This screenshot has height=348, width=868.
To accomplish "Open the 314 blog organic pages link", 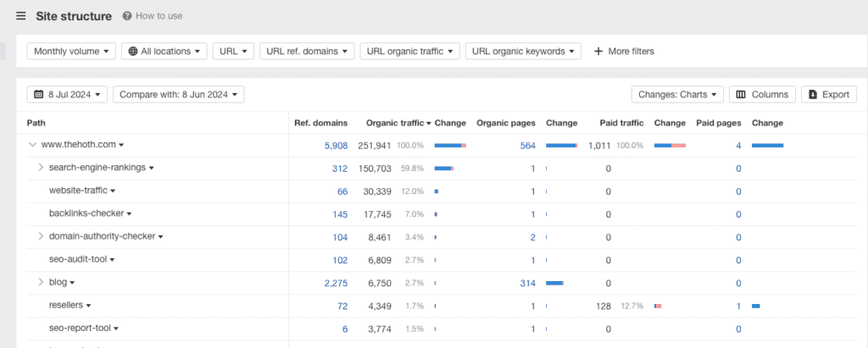I will point(527,283).
